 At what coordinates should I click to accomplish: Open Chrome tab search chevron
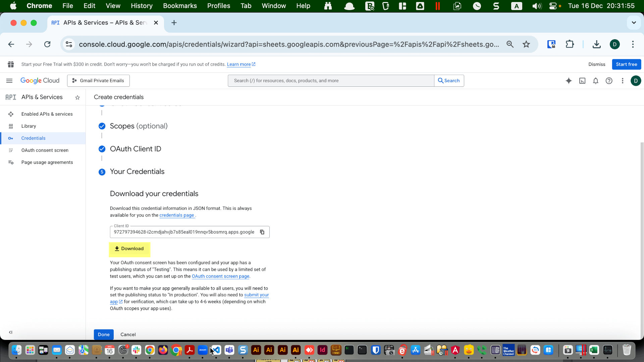(x=634, y=22)
